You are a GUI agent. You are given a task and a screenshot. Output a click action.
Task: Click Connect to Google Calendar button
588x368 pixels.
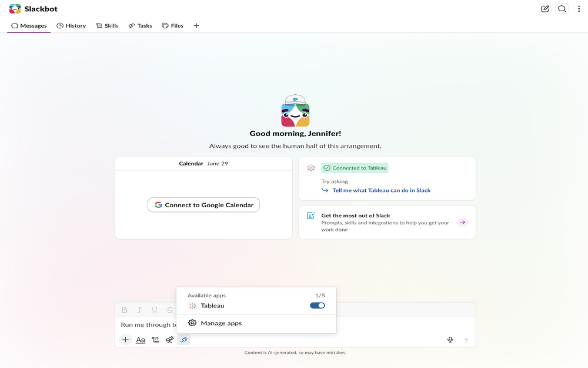point(203,205)
